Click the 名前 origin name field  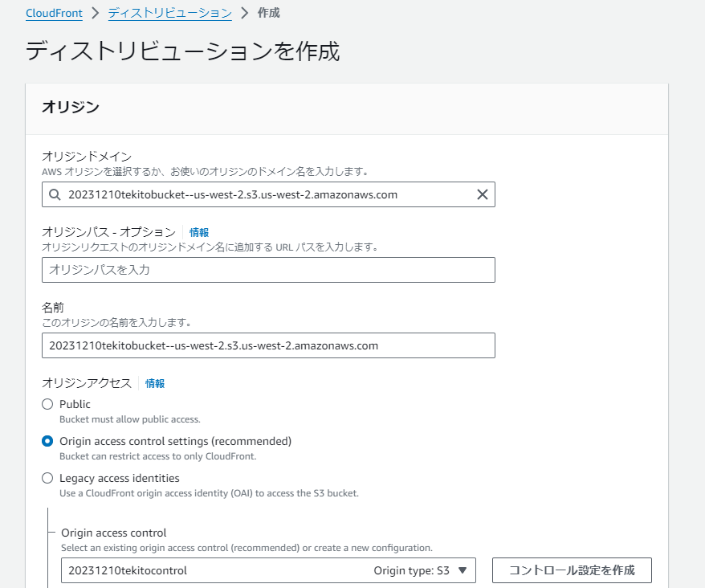click(268, 345)
